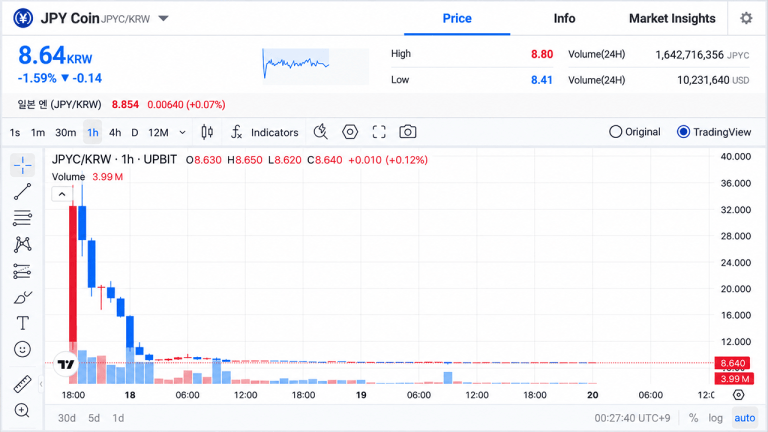The width and height of the screenshot is (768, 432).
Task: Click the 8.64 KRW current price
Action: [x=55, y=55]
